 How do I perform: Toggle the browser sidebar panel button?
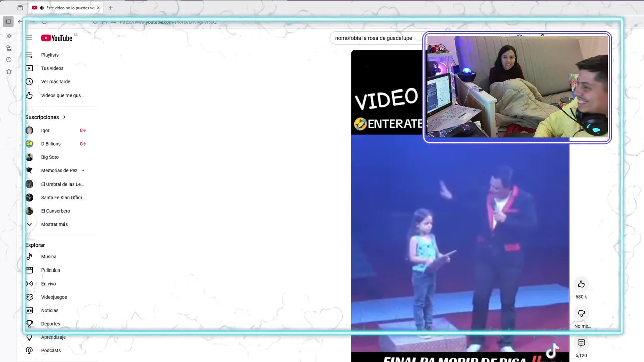tap(8, 21)
